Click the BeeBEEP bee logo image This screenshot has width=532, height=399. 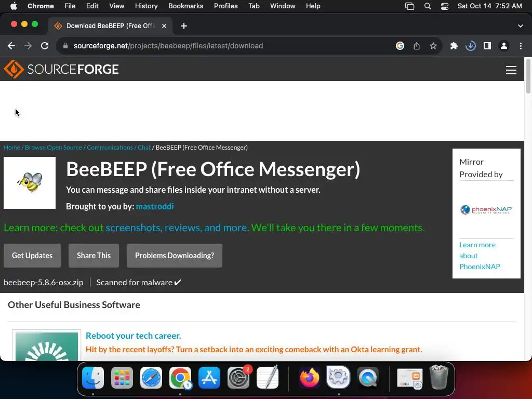[30, 183]
